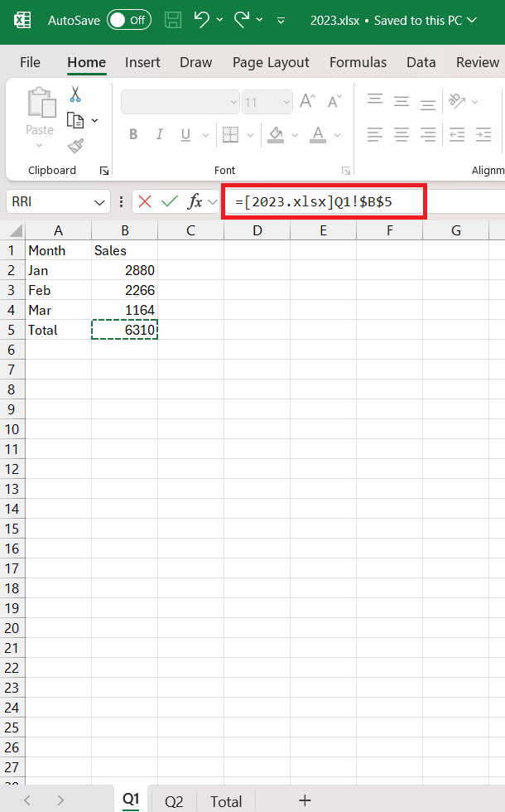Open the File tab
This screenshot has height=812, width=505.
pyautogui.click(x=30, y=62)
